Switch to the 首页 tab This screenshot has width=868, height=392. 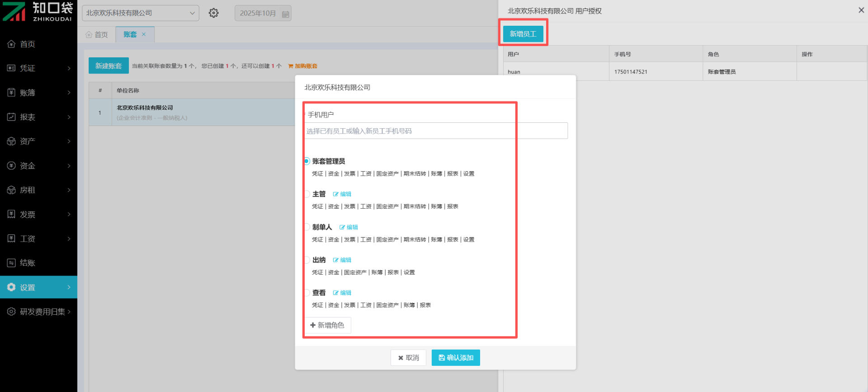[x=97, y=35]
